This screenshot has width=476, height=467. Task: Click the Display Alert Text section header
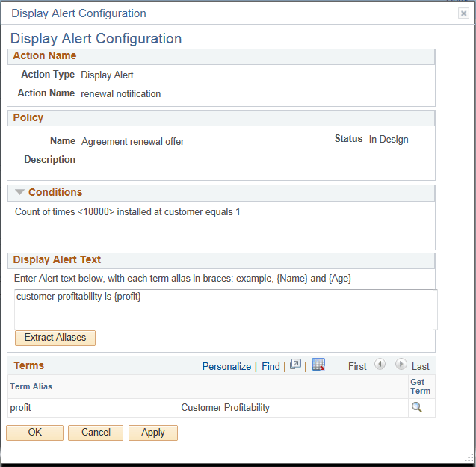click(221, 260)
